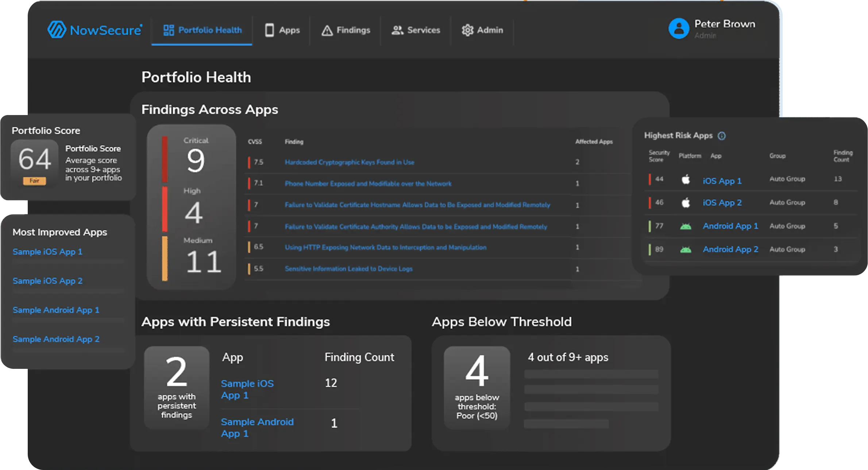
Task: Open the Admin tab
Action: pyautogui.click(x=482, y=30)
